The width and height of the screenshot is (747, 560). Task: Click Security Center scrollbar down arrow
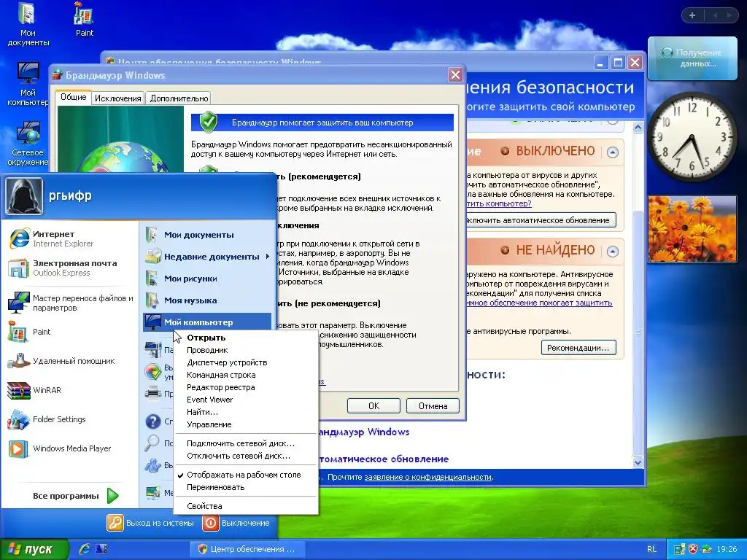click(638, 462)
